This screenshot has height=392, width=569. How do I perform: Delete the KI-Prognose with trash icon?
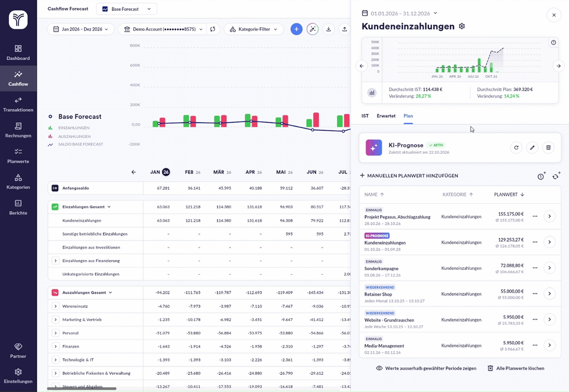pos(548,148)
